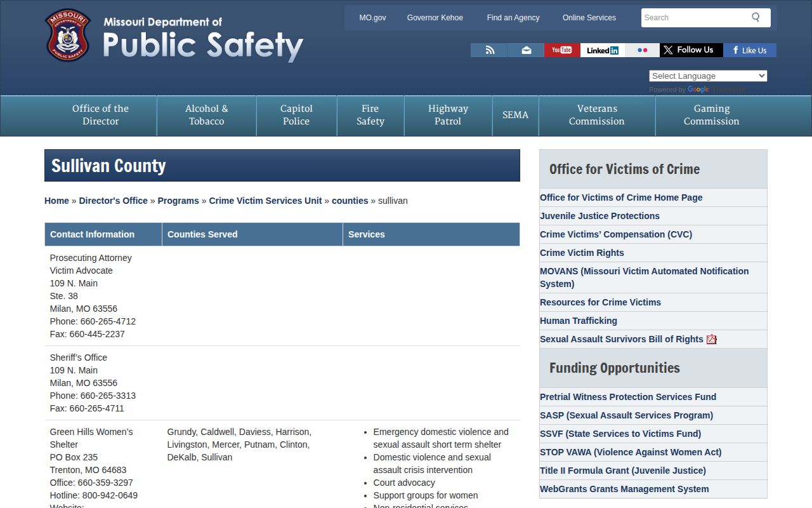
Task: Open the Flickr icon
Action: (x=642, y=50)
